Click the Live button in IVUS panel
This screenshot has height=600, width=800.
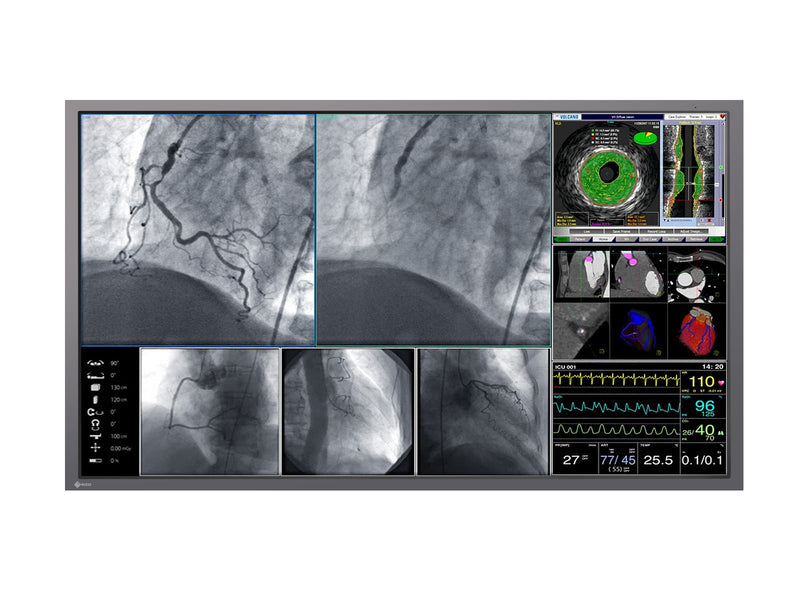tap(587, 231)
